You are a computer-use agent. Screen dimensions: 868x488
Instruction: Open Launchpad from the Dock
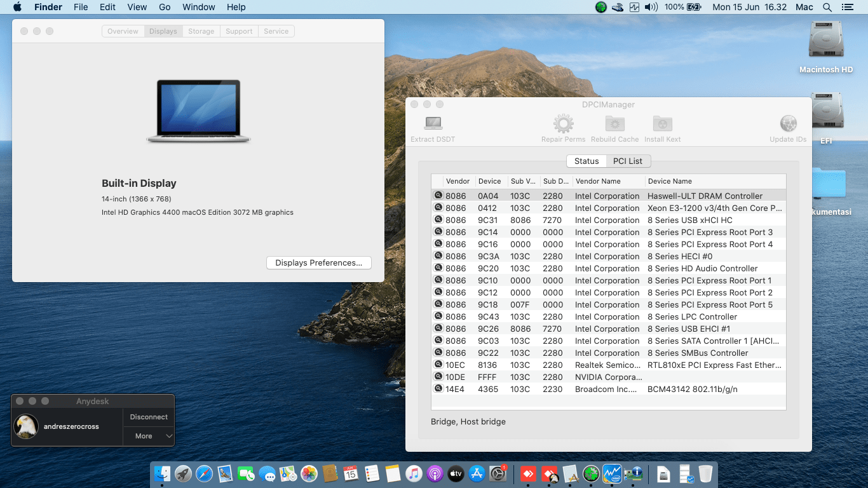click(x=184, y=473)
